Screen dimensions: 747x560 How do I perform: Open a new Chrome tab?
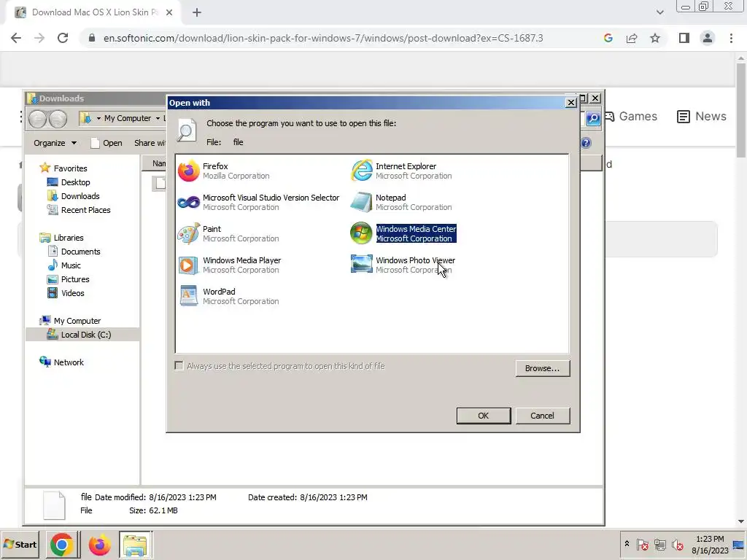pos(197,12)
